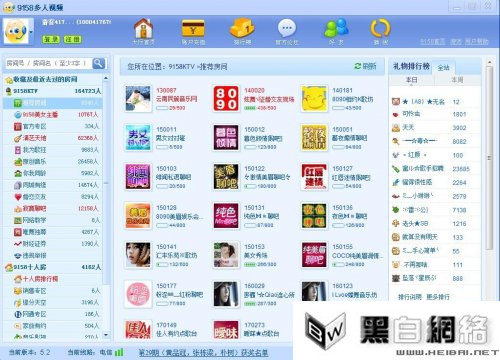
Task: Click the green 登录 login button
Action: tap(51, 40)
